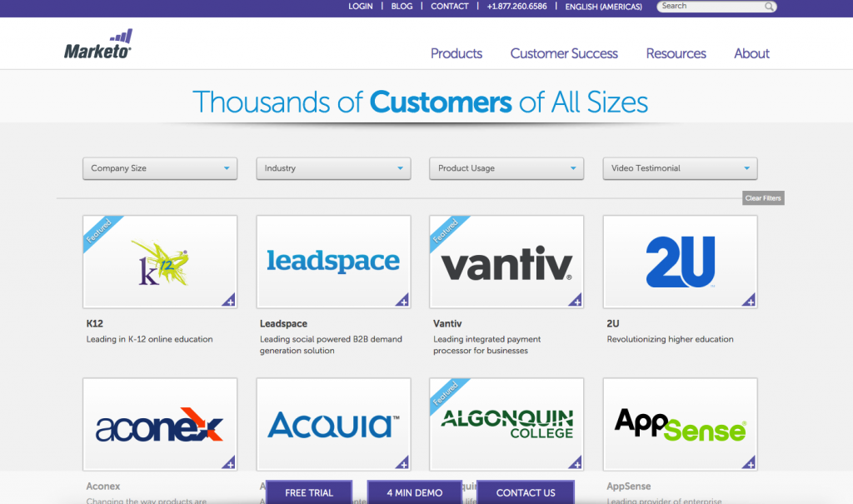Viewport: 853px width, 504px height.
Task: Click the "Thousands of Customers of All Sizes" heading
Action: [420, 102]
